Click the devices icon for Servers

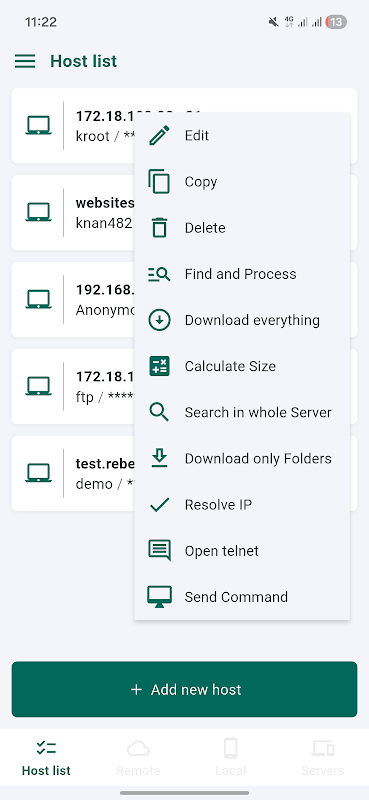click(x=323, y=748)
